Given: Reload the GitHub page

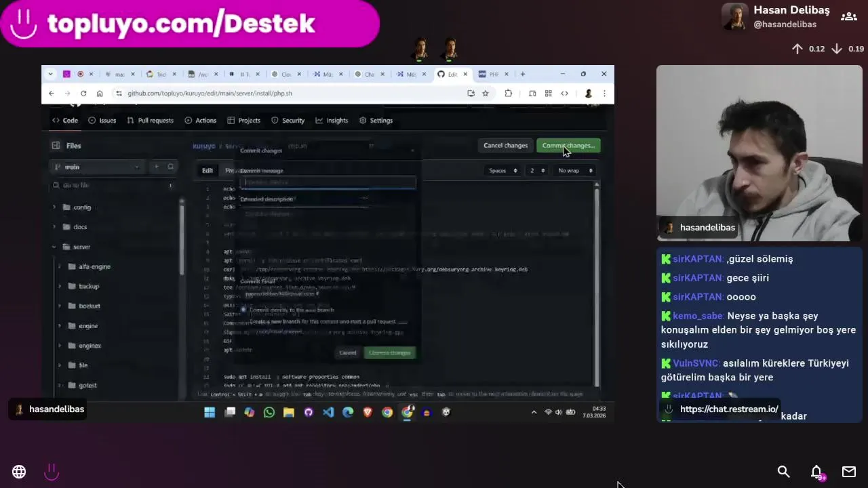Looking at the screenshot, I should 83,94.
